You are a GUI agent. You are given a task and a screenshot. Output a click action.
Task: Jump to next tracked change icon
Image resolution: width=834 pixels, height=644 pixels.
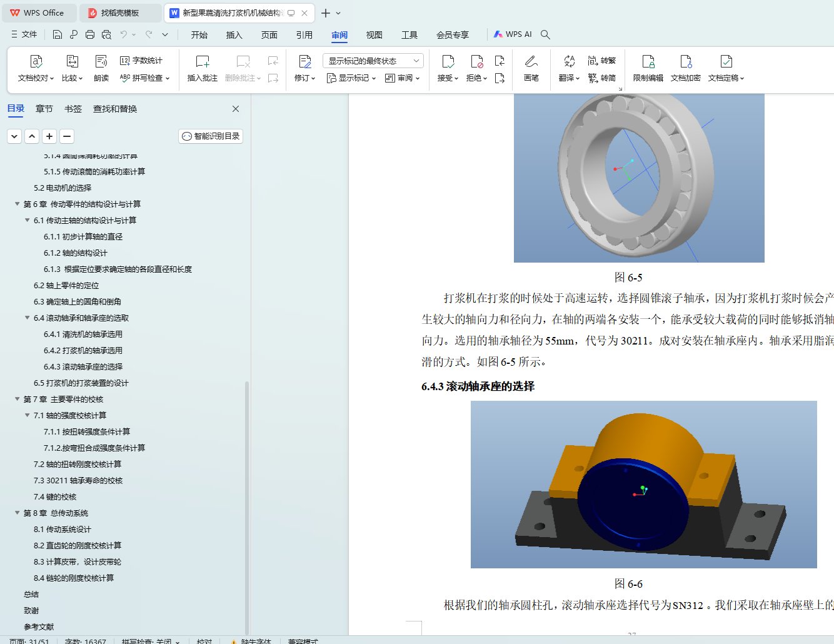500,78
